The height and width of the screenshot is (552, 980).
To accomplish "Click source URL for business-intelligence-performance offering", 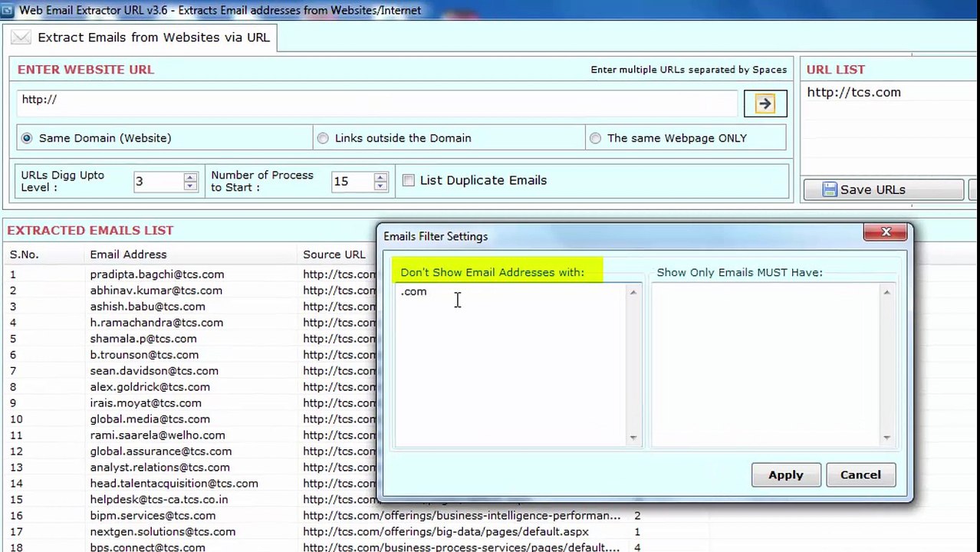I will coord(462,515).
